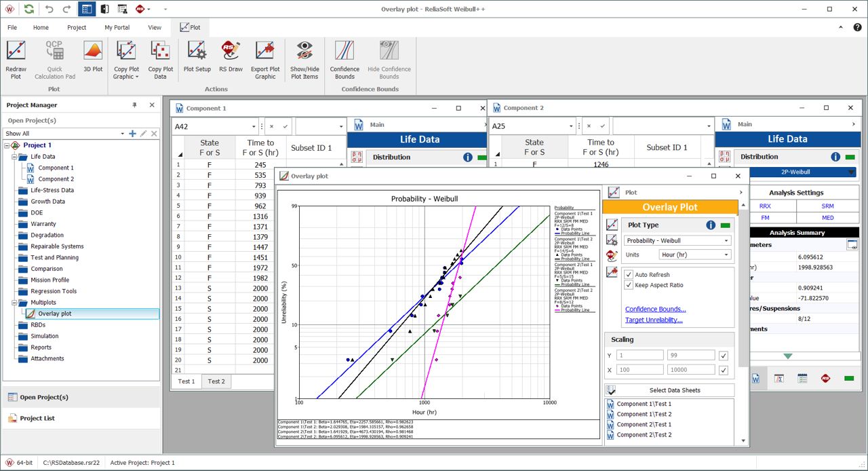Select Component 1 in the project tree

click(56, 168)
